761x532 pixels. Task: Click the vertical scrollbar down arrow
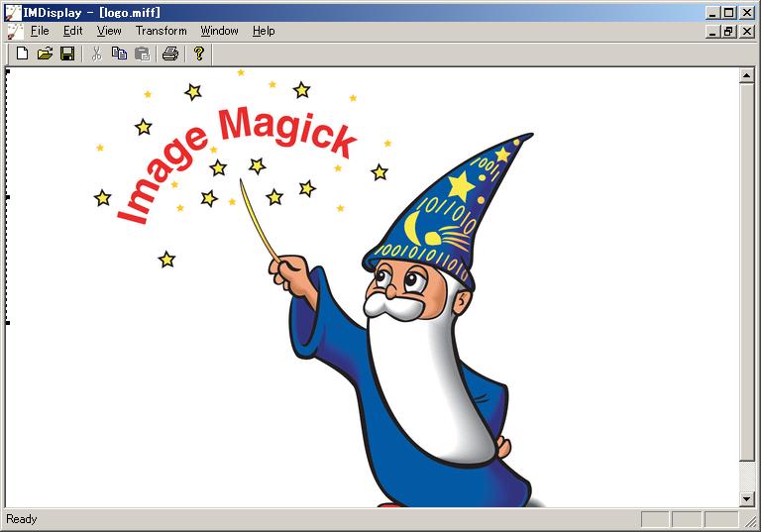[x=746, y=498]
